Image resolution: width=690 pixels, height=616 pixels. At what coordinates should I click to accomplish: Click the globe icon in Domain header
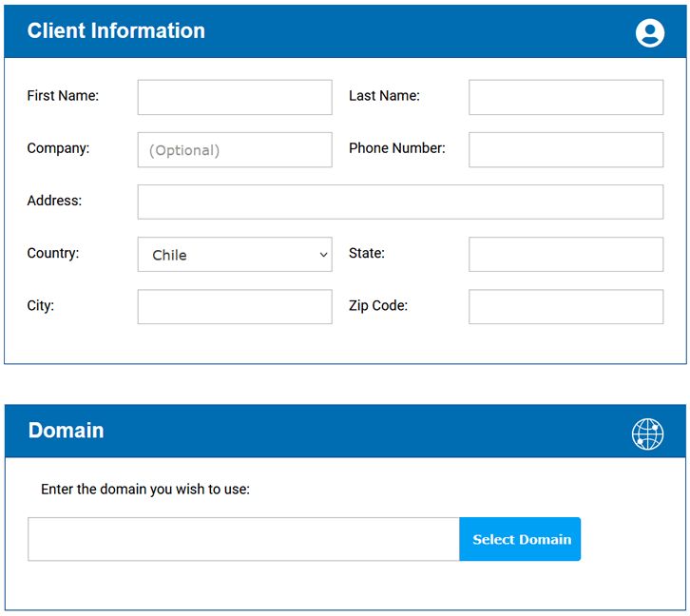[647, 433]
